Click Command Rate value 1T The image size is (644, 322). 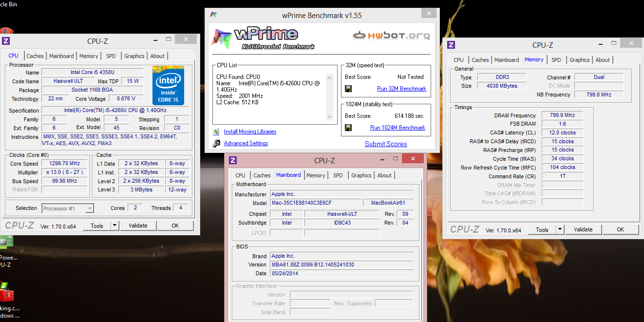coord(562,176)
